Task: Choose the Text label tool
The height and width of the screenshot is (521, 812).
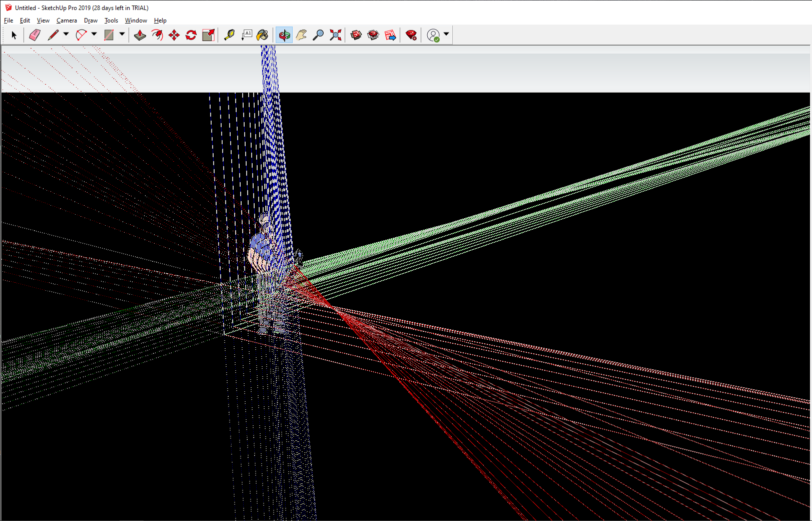Action: point(247,35)
